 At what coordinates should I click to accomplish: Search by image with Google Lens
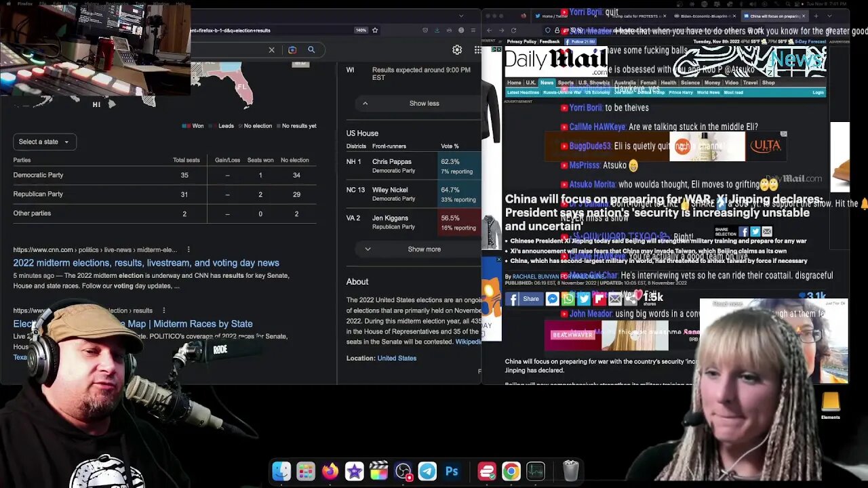(292, 49)
